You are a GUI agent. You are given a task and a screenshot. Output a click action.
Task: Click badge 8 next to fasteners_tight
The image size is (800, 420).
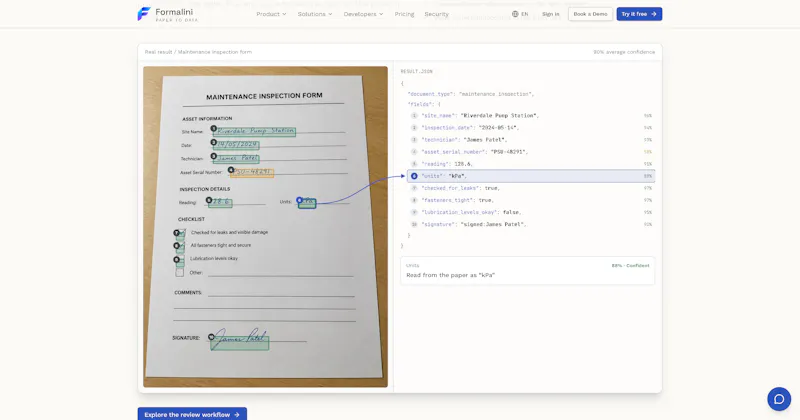[414, 200]
